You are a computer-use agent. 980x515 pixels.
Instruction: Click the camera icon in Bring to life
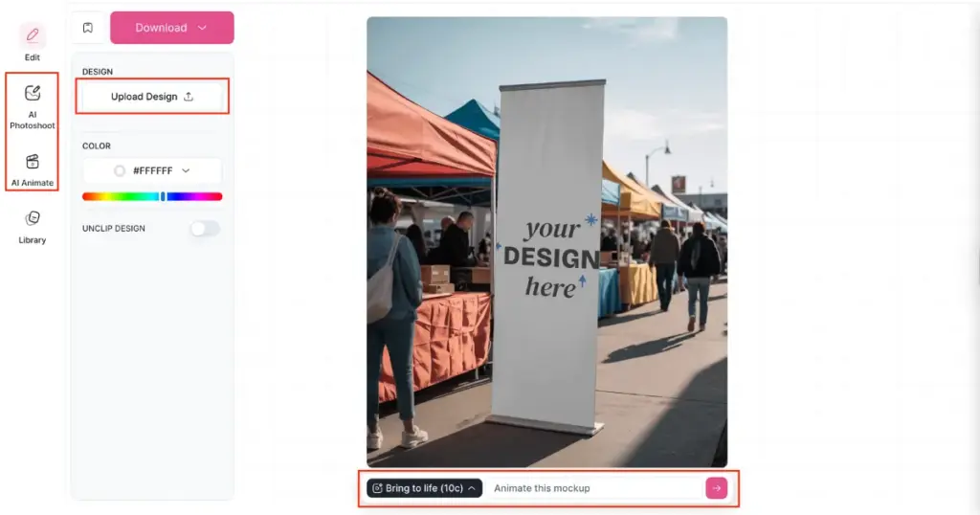377,488
